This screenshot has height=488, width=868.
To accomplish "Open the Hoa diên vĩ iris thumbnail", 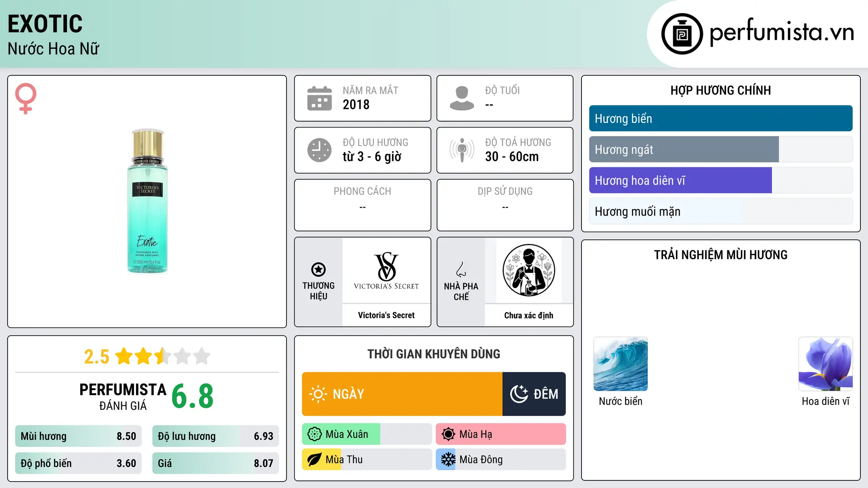I will [x=826, y=364].
